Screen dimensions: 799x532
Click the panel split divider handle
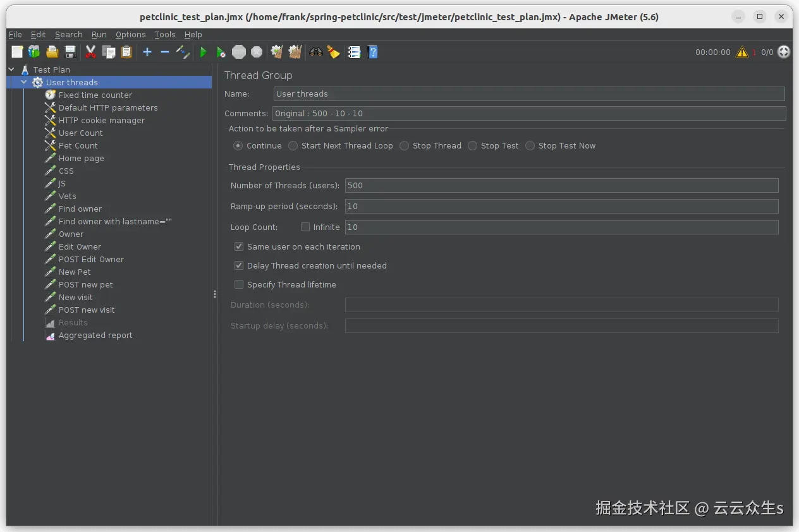pyautogui.click(x=215, y=294)
